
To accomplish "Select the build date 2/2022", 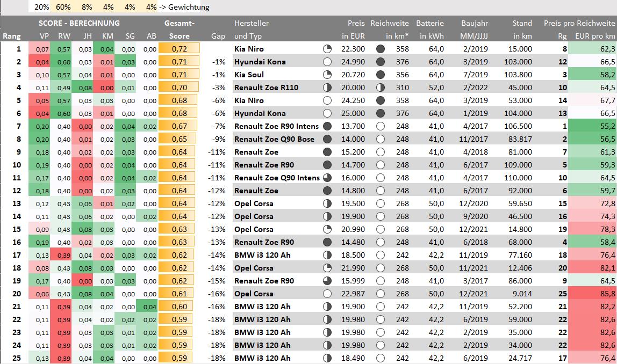I will [x=475, y=88].
